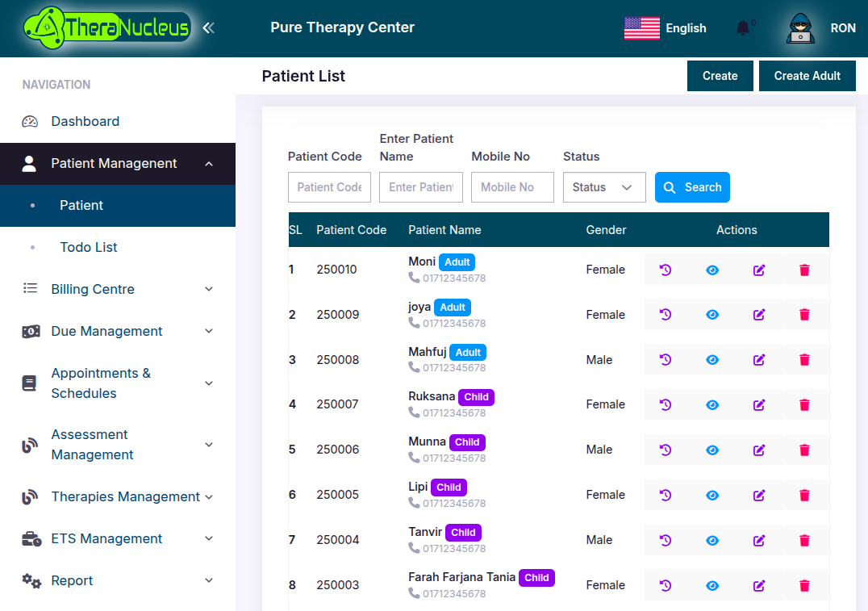Edit patient Ruksana's record
The width and height of the screenshot is (868, 611).
point(759,405)
